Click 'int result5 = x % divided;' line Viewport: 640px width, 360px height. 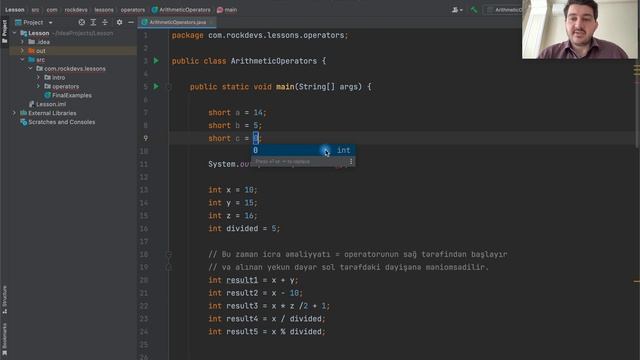coord(267,332)
